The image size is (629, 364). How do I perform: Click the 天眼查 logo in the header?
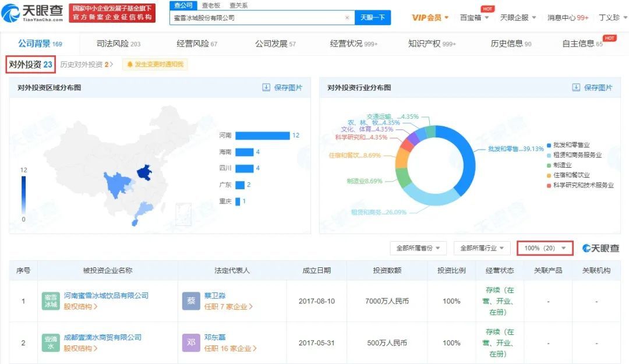tap(33, 13)
